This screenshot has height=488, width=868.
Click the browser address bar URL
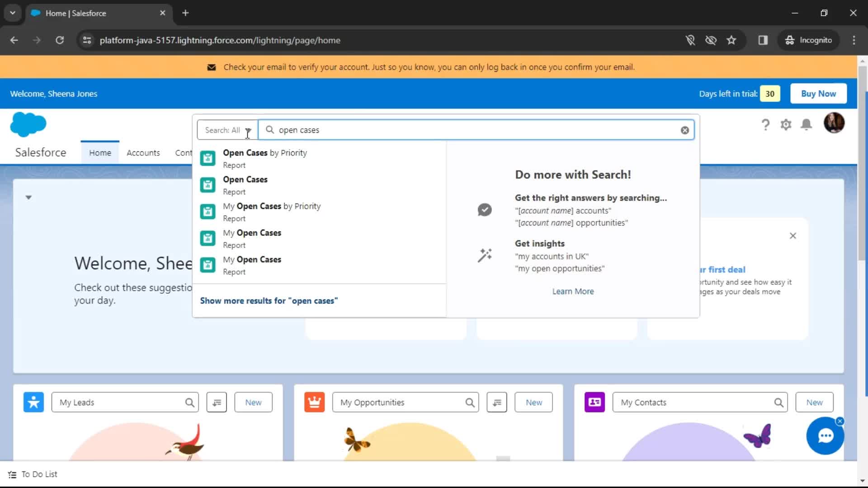coord(220,40)
